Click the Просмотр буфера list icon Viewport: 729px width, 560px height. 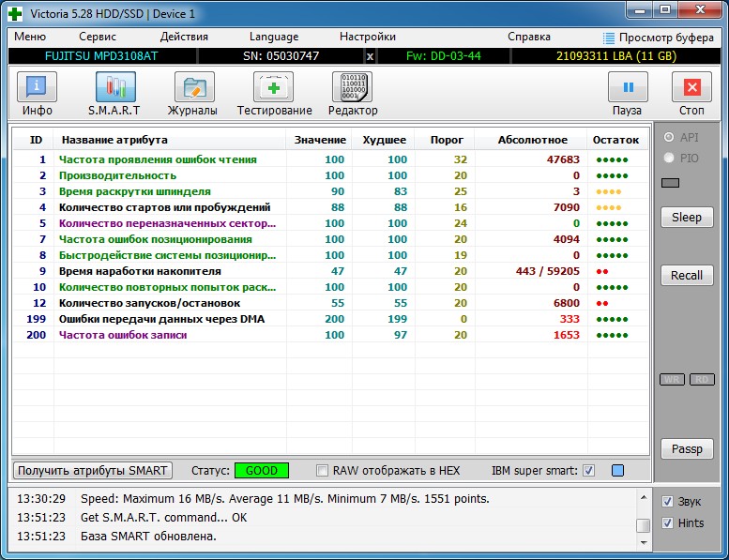pos(609,38)
